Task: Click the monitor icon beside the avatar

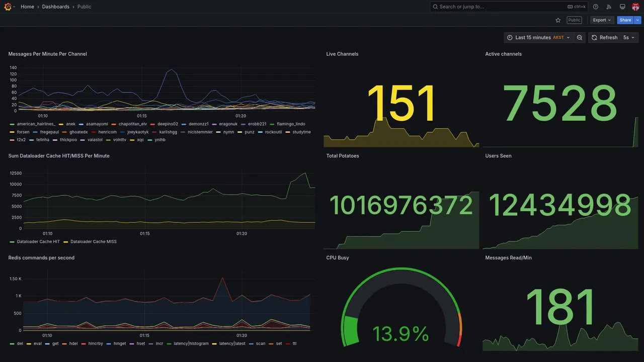Action: tap(622, 7)
